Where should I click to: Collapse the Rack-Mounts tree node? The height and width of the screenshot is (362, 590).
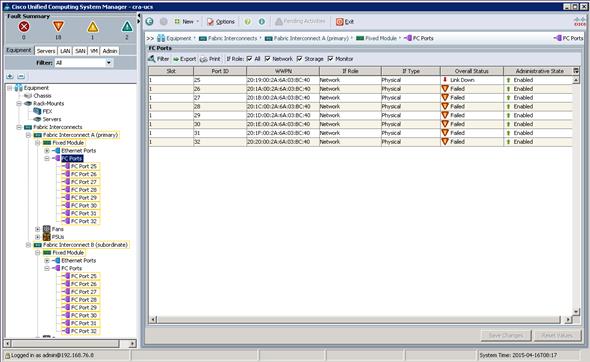[x=19, y=103]
